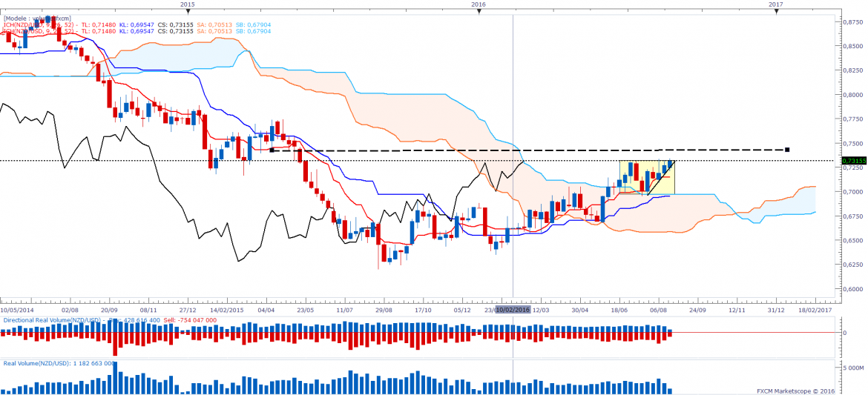Click the 12/11 date label

pos(737,311)
